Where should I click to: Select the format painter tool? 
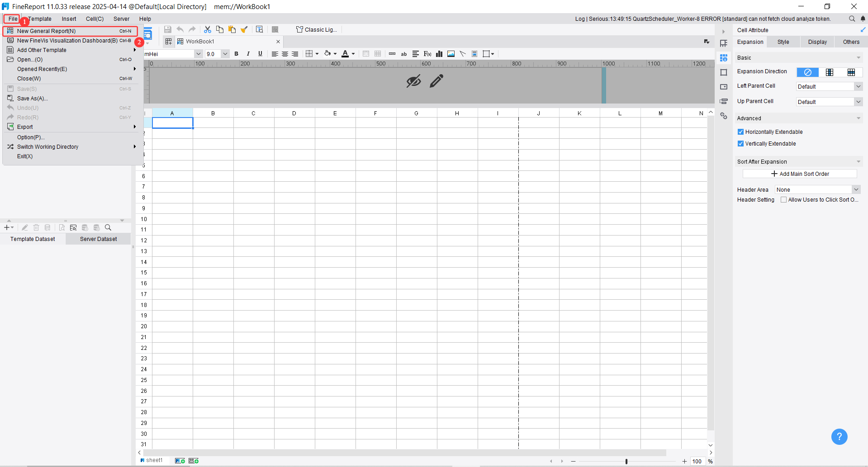(x=244, y=29)
